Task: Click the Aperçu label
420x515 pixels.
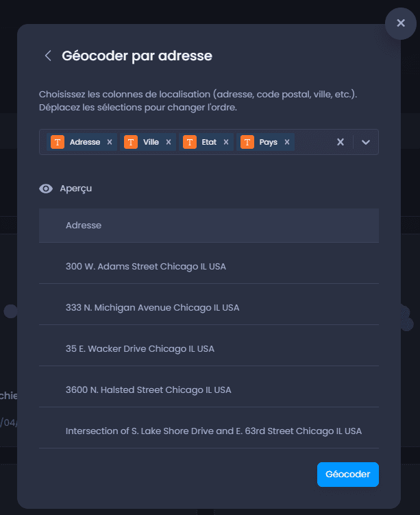Action: (x=76, y=189)
